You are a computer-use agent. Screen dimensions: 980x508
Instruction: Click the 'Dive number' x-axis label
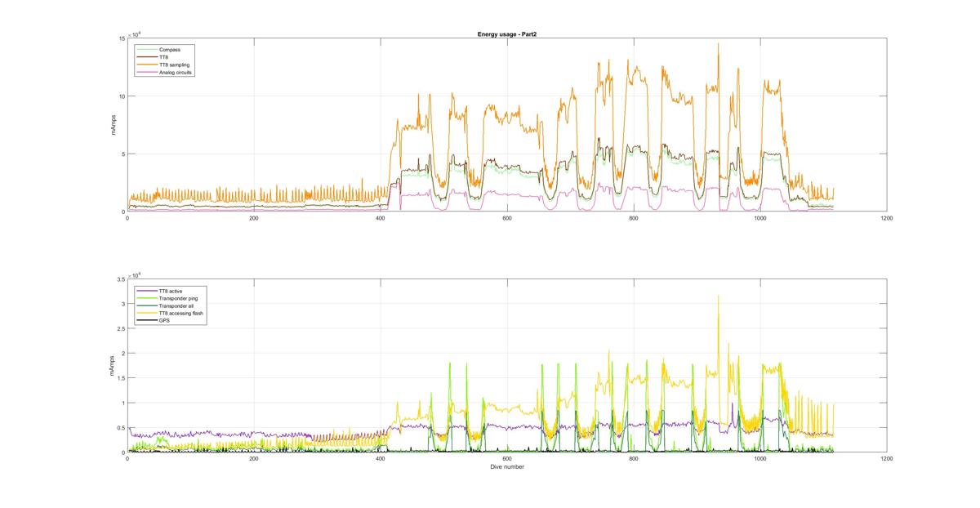tap(507, 467)
